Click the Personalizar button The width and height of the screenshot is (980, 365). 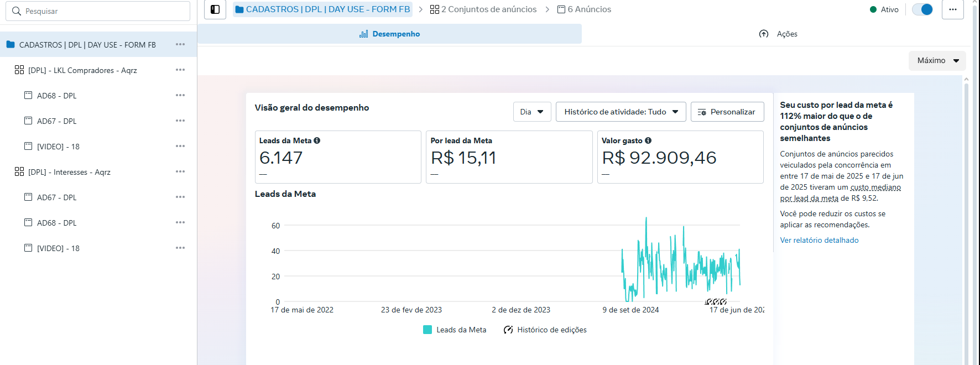point(727,112)
